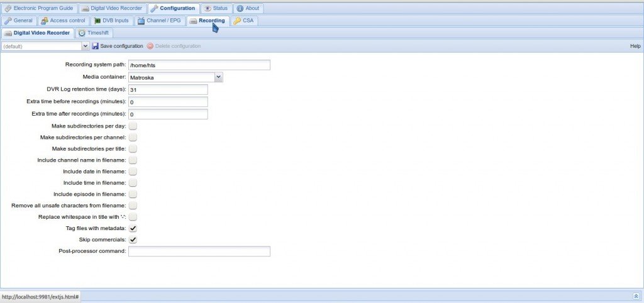Screen dimensions: 644x303
Task: Open the CSA tab
Action: (243, 21)
